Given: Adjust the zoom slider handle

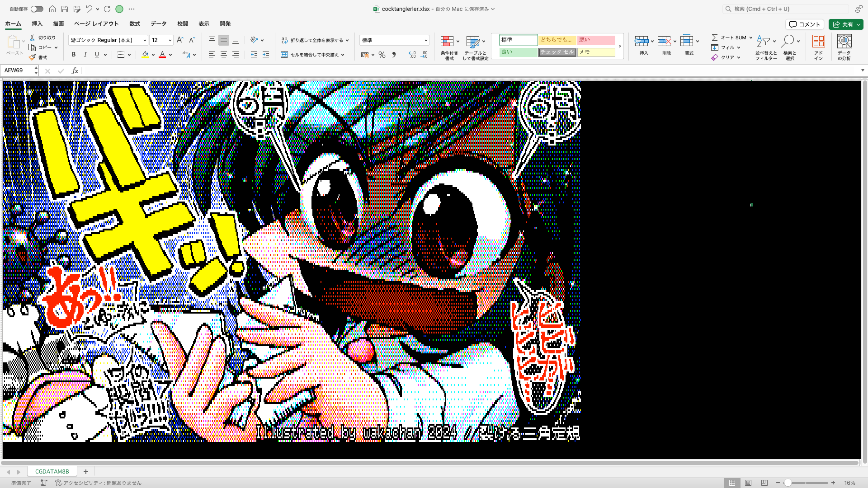Looking at the screenshot, I should pyautogui.click(x=788, y=483).
